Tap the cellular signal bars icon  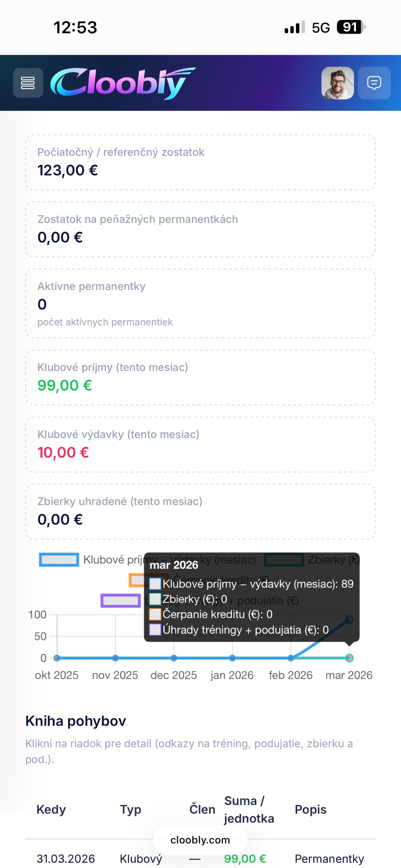click(x=294, y=27)
